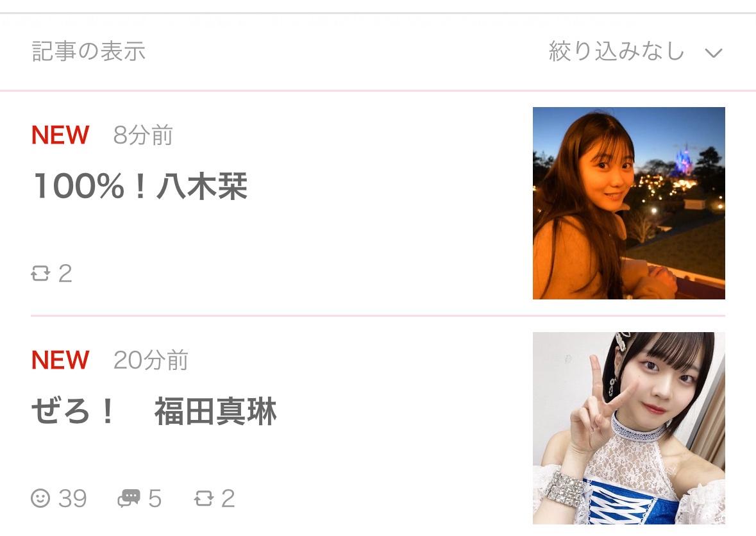Screen dimensions: 756x536
Task: Click the 記事の表示 label
Action: coord(88,51)
